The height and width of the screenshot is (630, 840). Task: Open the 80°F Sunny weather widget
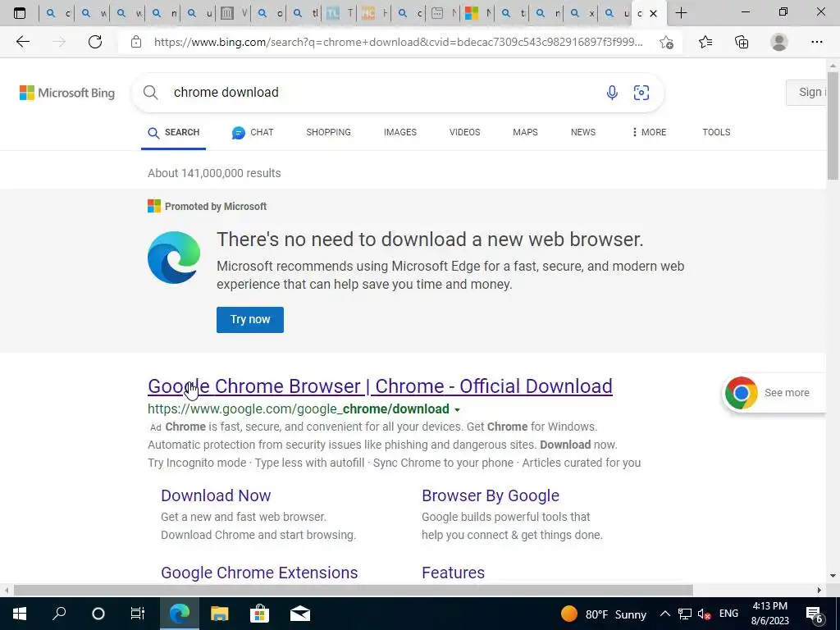pos(604,614)
